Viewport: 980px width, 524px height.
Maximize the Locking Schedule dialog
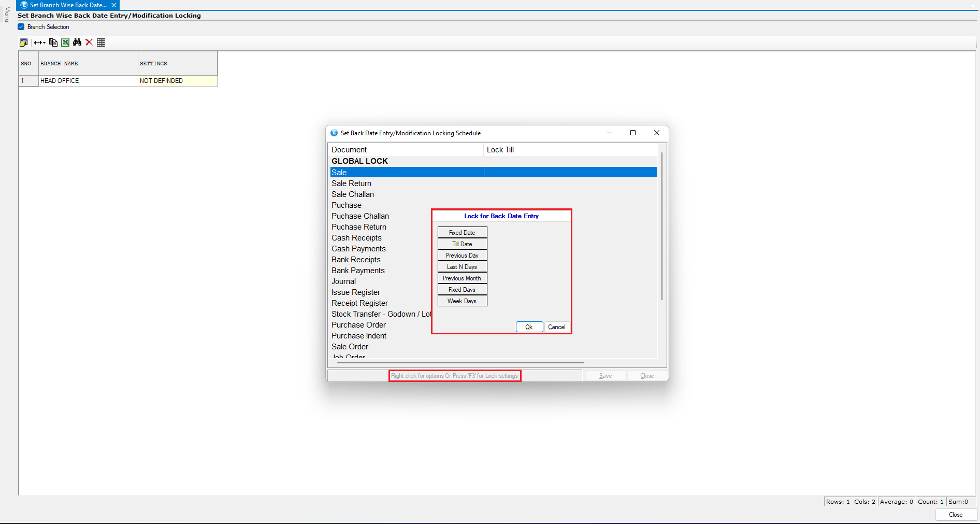click(x=632, y=133)
